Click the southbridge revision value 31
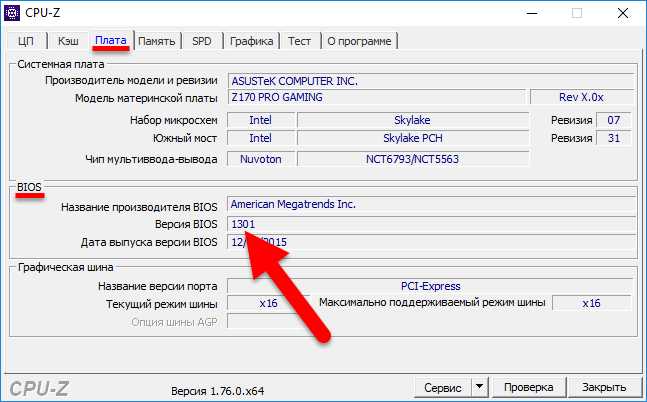This screenshot has height=402, width=647. point(614,138)
